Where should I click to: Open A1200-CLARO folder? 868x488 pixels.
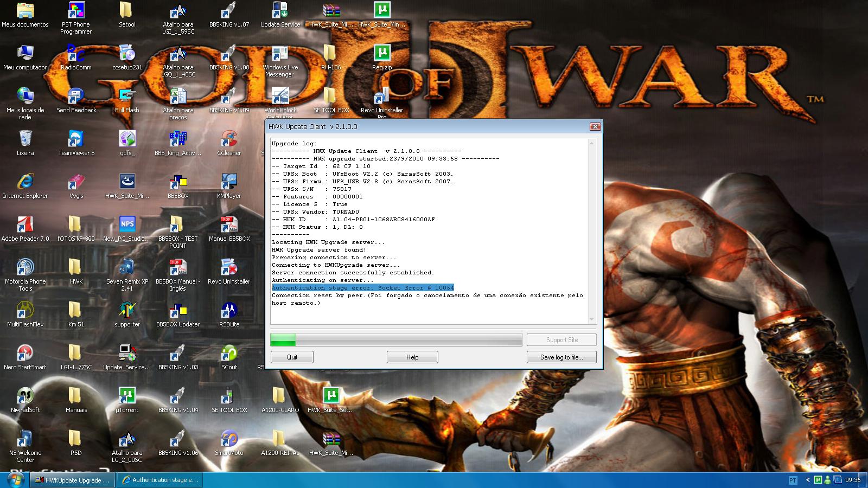280,400
